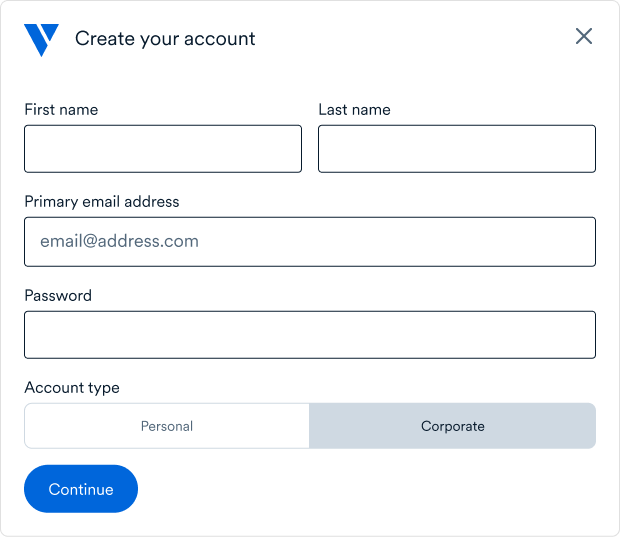Close the Create your account dialog

tap(584, 37)
